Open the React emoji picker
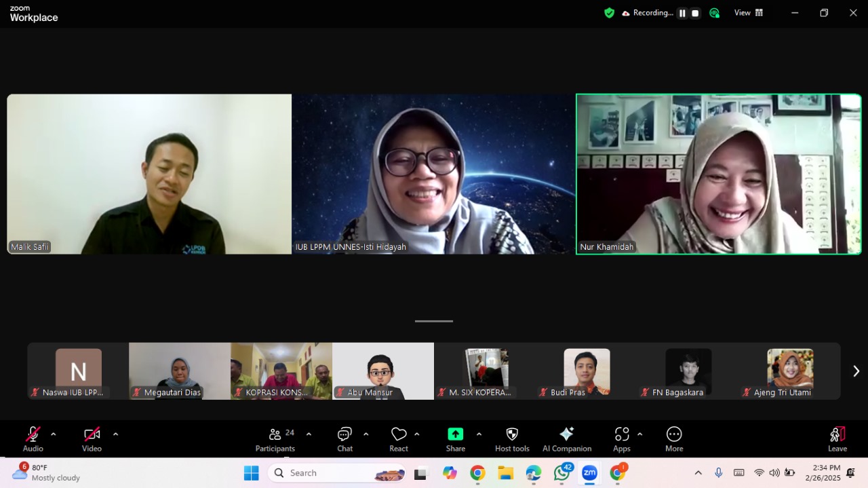 (x=399, y=438)
